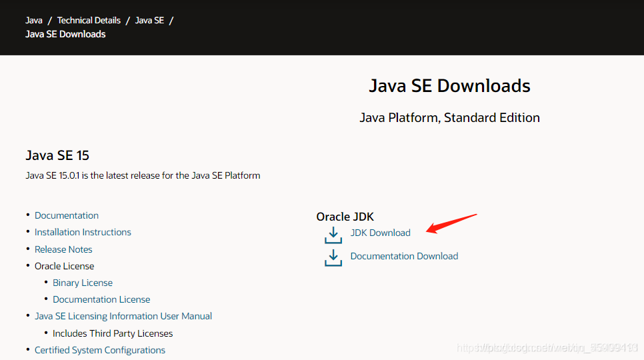644x360 pixels.
Task: Go to Technical Details in the breadcrumb
Action: point(89,21)
